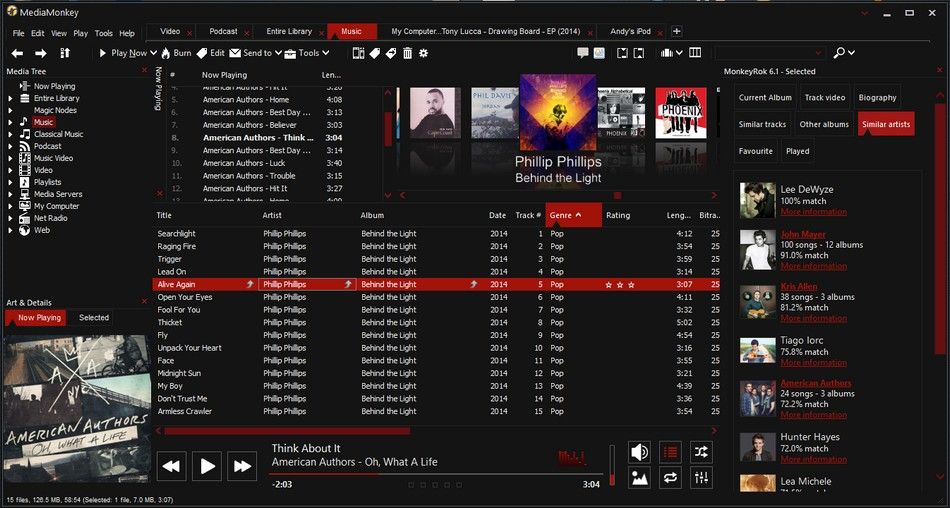Open options with the gear icon
Screen dimensions: 950x508
coord(424,53)
